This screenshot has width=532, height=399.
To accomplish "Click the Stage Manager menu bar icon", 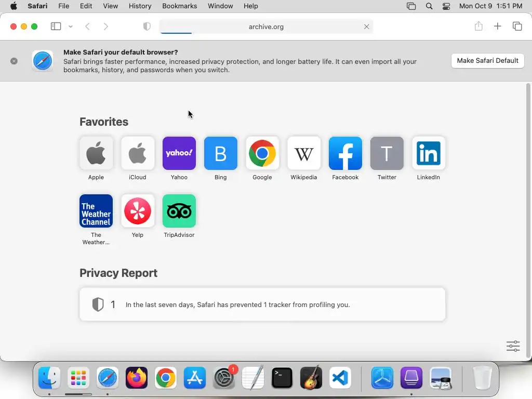I will (x=411, y=6).
